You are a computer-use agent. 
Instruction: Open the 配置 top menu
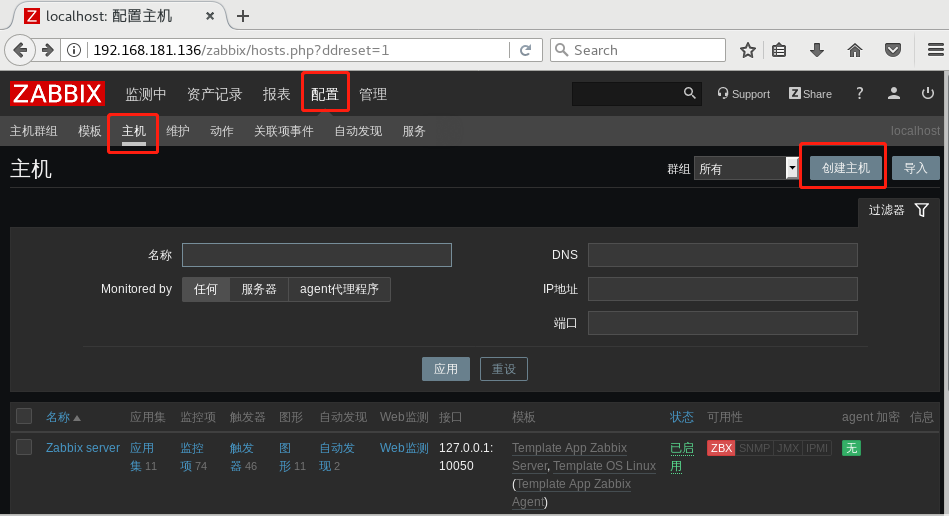click(x=324, y=94)
